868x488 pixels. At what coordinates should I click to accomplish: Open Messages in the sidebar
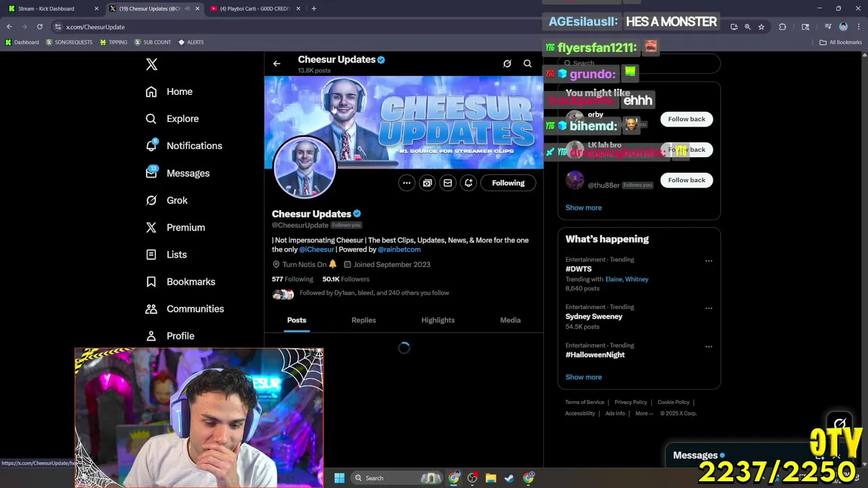point(178,173)
